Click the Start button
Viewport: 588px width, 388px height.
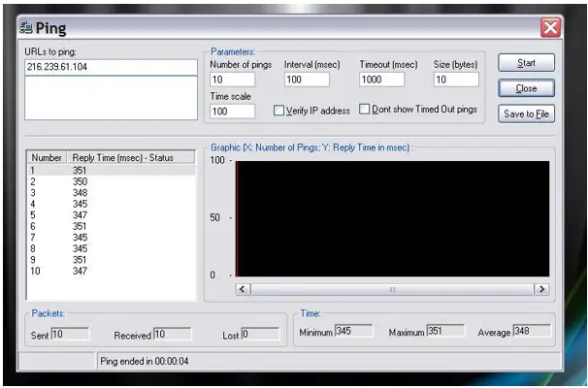tap(526, 63)
